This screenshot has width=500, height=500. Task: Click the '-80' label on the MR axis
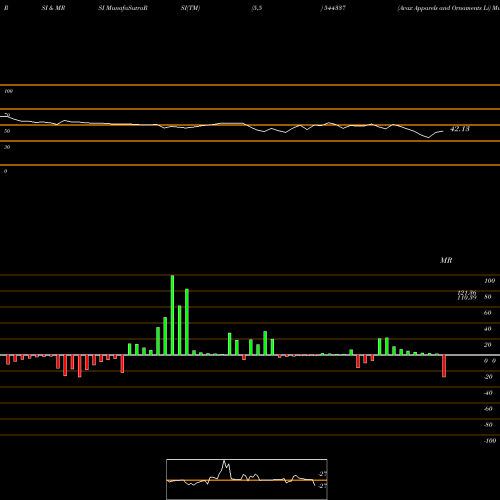(488, 425)
